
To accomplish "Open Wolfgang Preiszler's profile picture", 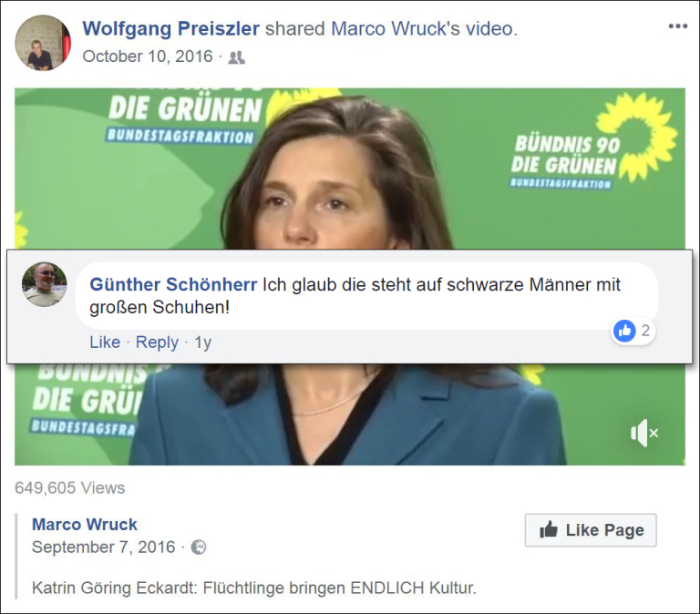I will click(43, 43).
